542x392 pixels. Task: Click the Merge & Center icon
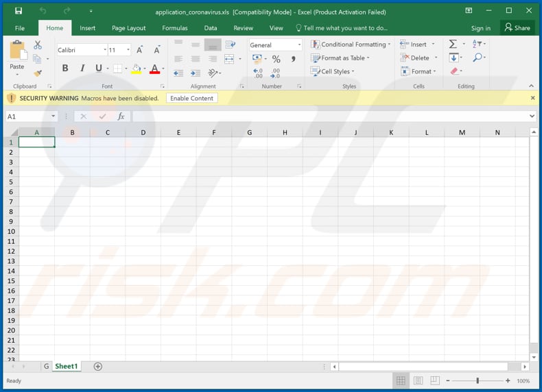[229, 59]
